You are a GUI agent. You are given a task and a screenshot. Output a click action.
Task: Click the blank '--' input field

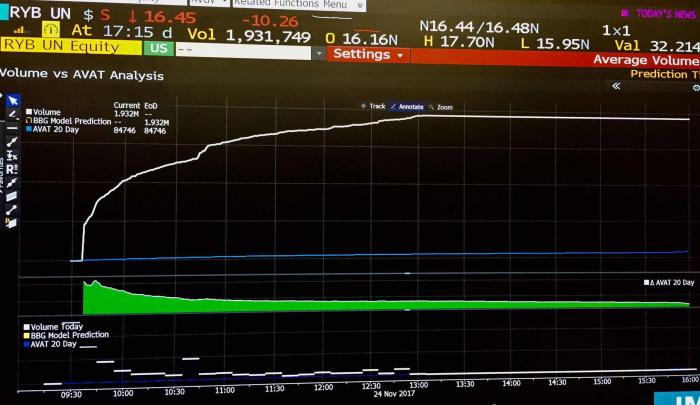click(244, 52)
